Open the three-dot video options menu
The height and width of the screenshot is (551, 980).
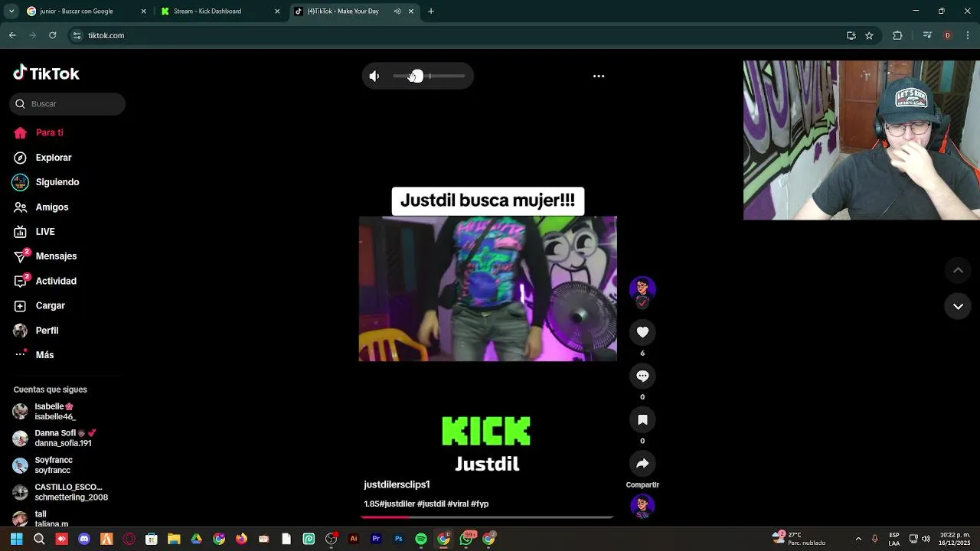(x=599, y=76)
